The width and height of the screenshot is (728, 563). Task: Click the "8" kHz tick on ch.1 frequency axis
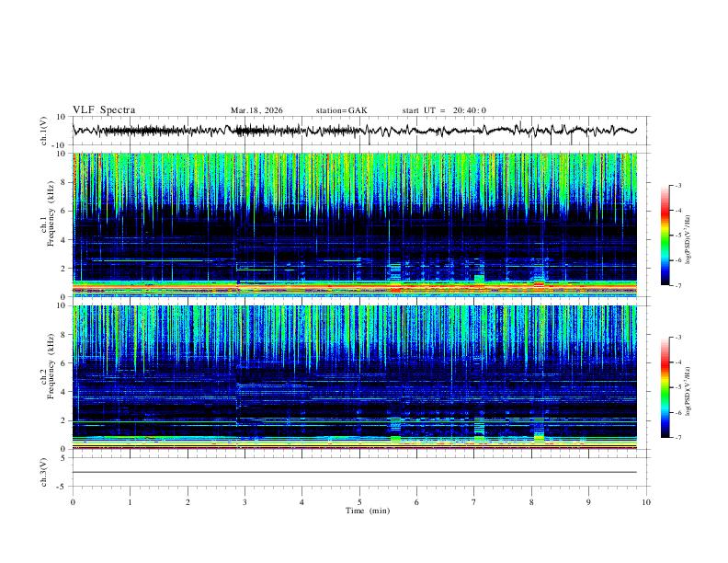pyautogui.click(x=65, y=182)
